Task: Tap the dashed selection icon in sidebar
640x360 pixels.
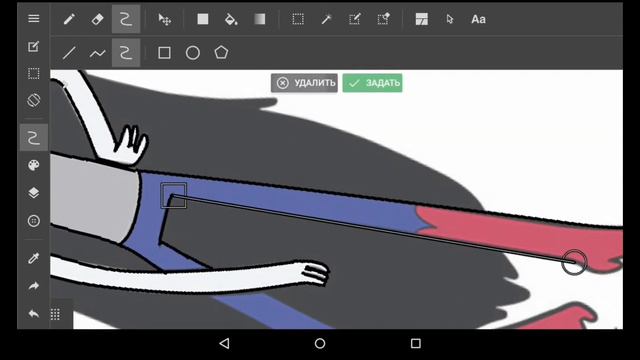Action: 33,73
